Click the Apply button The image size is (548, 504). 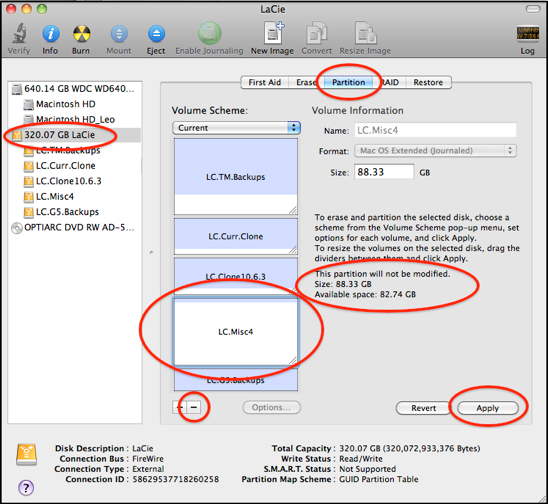point(488,408)
